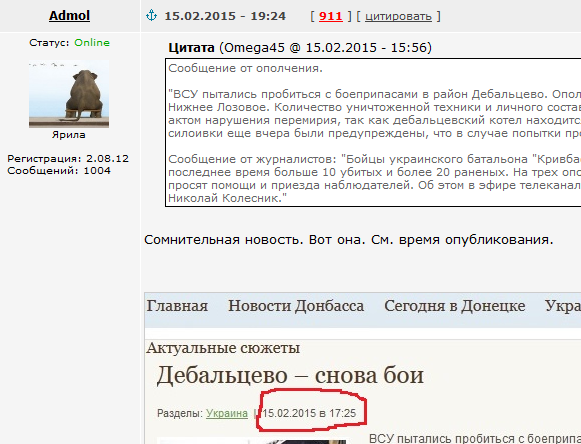Click the Актуальные сюжеты heading
The image size is (581, 444).
(223, 348)
